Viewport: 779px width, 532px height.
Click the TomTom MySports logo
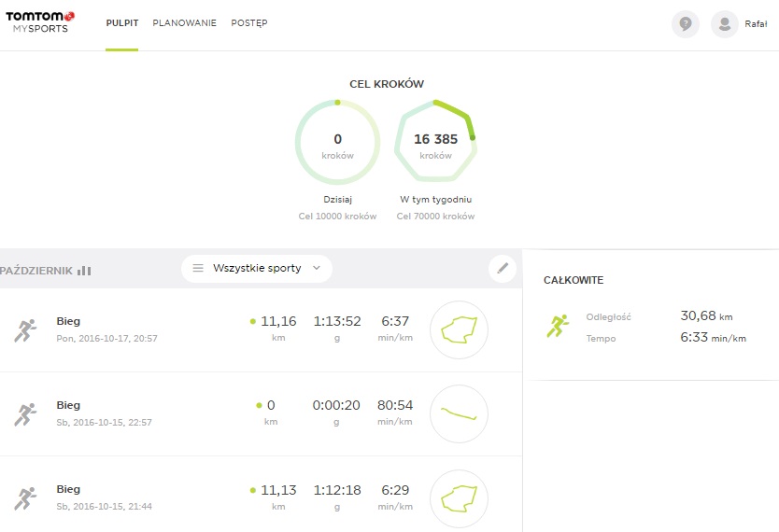pos(40,22)
